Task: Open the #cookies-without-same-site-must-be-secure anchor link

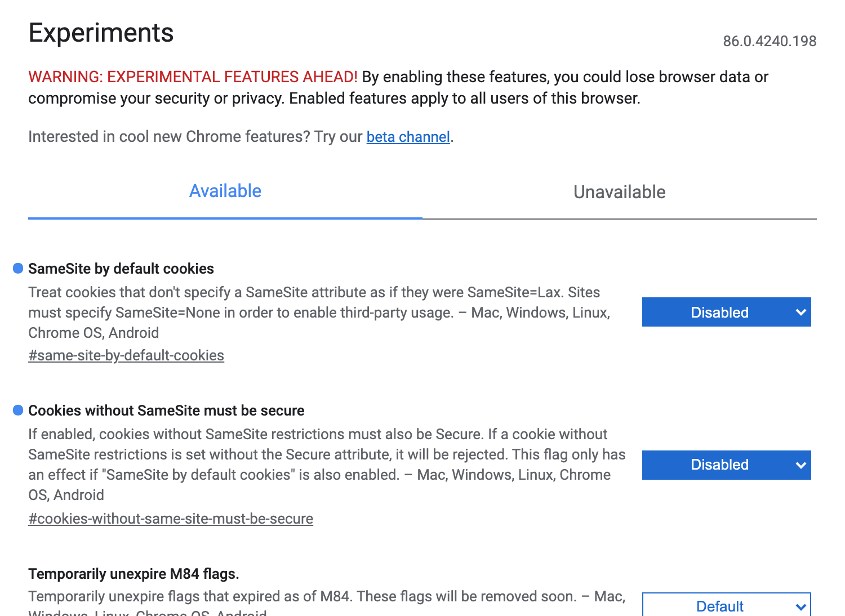Action: click(171, 519)
